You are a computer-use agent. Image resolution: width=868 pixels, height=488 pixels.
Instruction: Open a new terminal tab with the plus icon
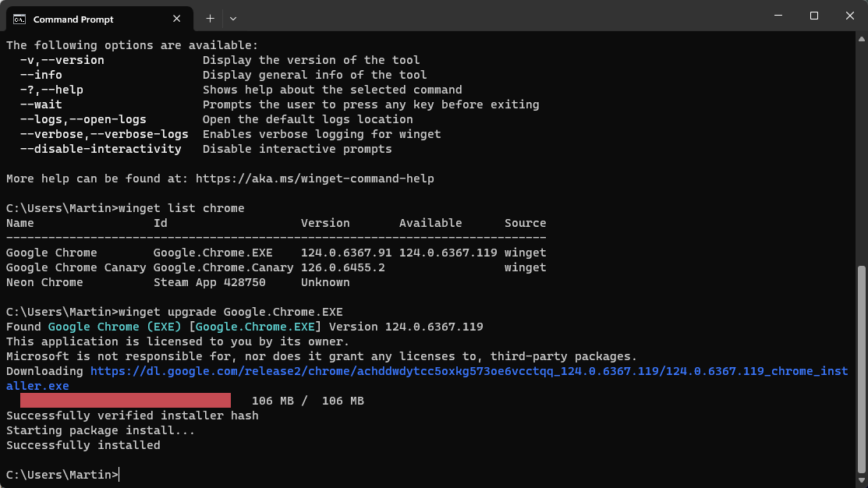pos(209,18)
